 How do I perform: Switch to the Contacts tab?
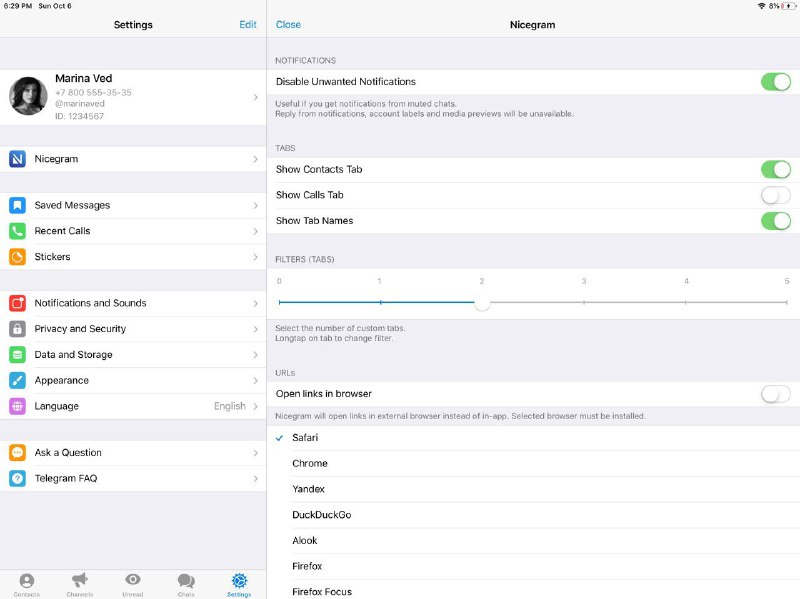(x=27, y=585)
